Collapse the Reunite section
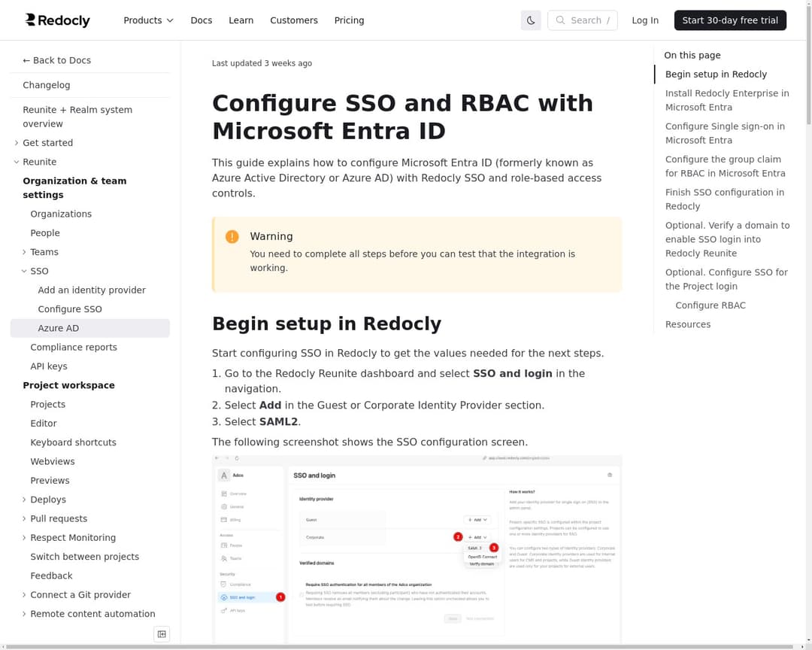 coord(39,162)
